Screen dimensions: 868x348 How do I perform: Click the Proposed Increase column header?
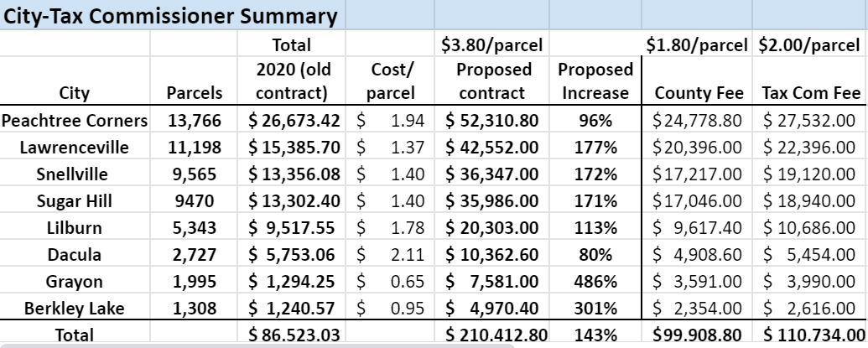click(595, 81)
